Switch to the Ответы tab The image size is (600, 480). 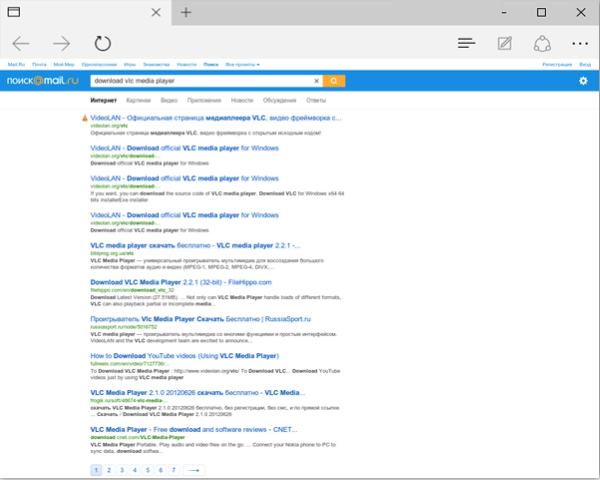point(316,100)
